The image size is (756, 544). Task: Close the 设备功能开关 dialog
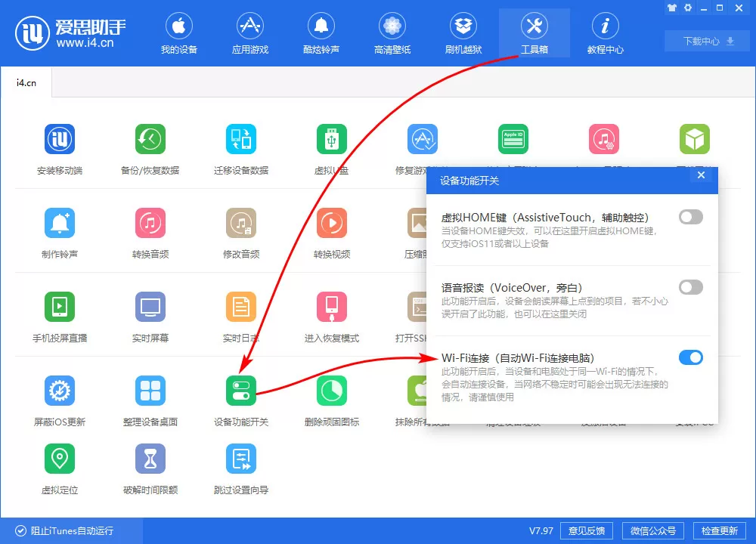click(x=701, y=175)
